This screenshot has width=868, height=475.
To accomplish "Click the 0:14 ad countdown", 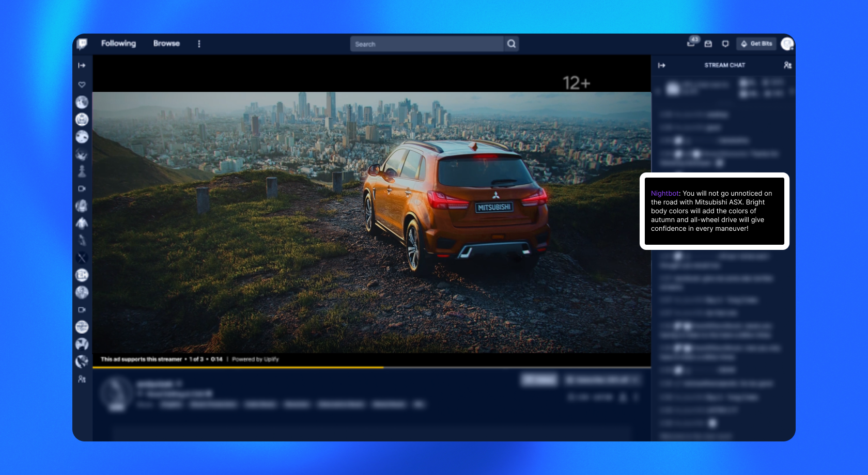I will click(x=216, y=359).
